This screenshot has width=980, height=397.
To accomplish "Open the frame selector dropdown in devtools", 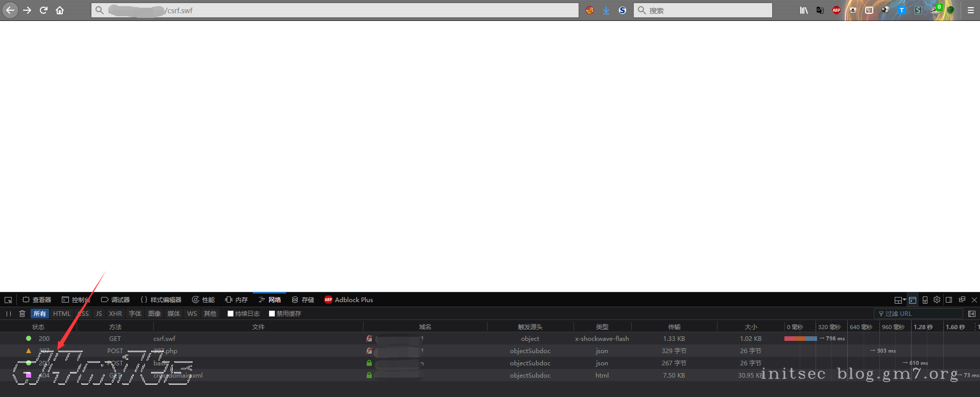I will tap(899, 300).
